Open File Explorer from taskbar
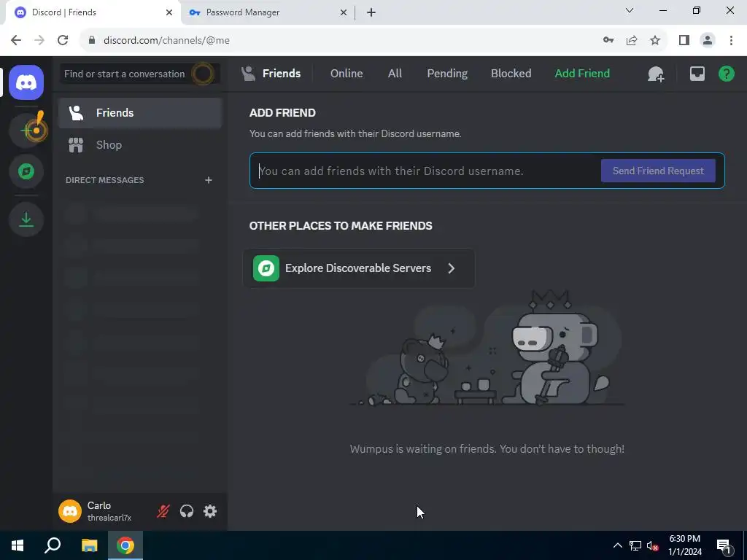Screen dimensions: 747x560 click(x=89, y=545)
